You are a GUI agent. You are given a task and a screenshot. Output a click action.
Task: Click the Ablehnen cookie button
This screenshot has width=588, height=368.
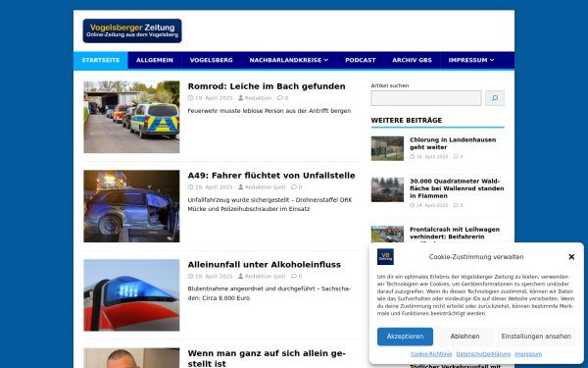coord(465,337)
